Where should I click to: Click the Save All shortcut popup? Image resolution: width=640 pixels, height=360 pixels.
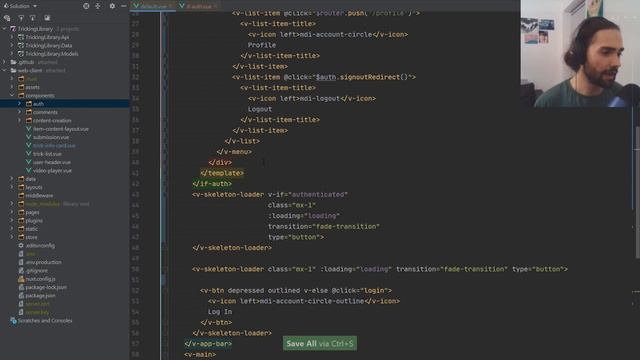pyautogui.click(x=320, y=343)
